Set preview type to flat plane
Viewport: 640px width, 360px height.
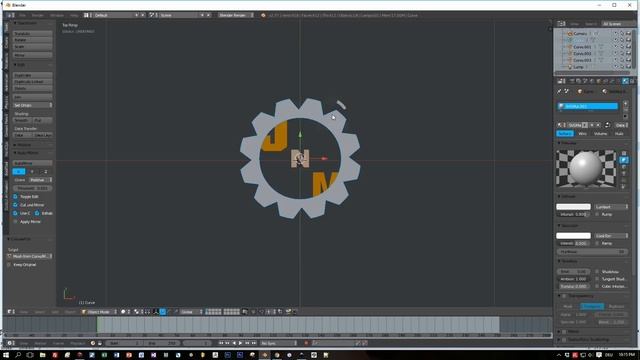tap(624, 153)
